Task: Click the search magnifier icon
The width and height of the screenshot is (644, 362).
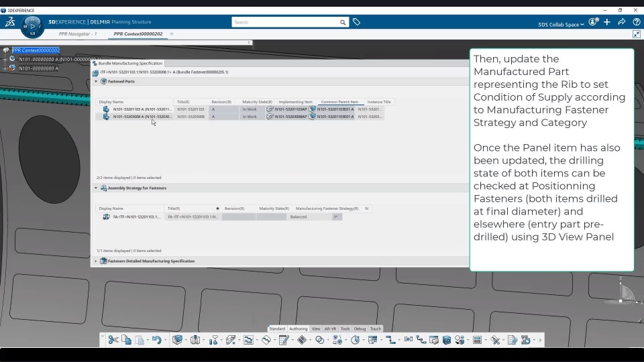Action: pos(343,23)
